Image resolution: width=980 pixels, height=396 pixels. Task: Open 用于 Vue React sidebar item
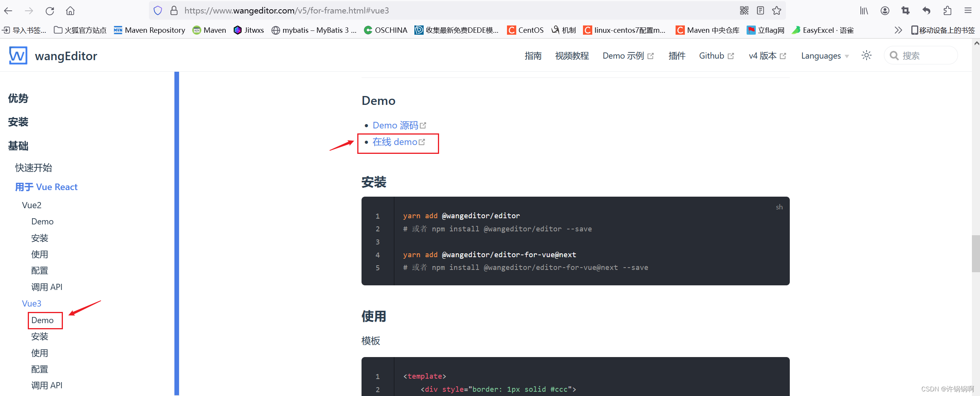tap(46, 187)
